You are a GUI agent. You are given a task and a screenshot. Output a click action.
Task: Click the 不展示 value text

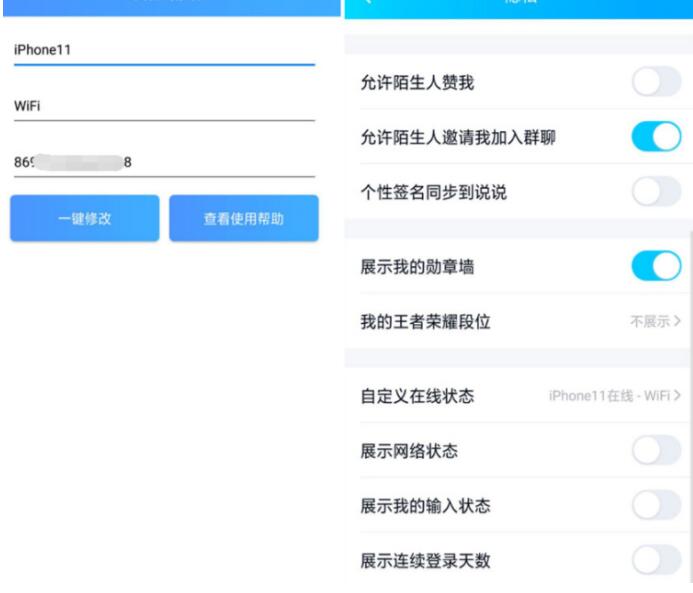point(650,321)
